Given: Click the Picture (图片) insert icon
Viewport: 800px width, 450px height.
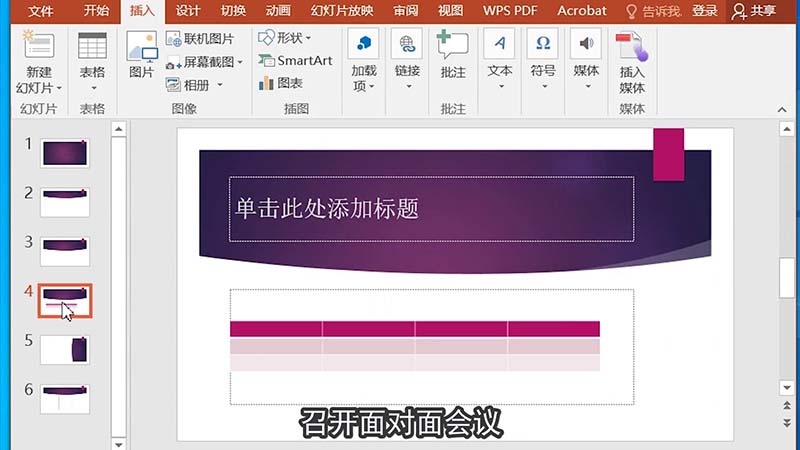Looking at the screenshot, I should pos(142,47).
